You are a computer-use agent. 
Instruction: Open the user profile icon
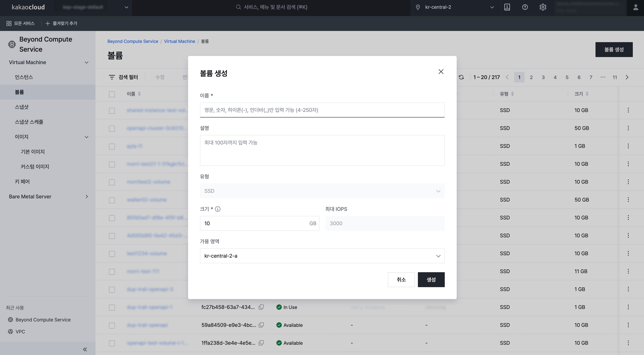coord(635,7)
